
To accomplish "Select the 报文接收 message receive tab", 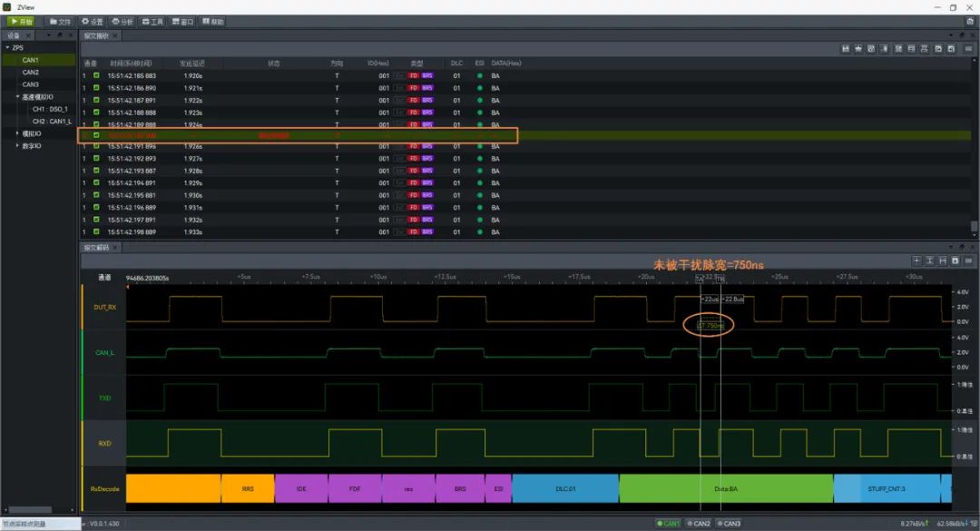I will (96, 35).
